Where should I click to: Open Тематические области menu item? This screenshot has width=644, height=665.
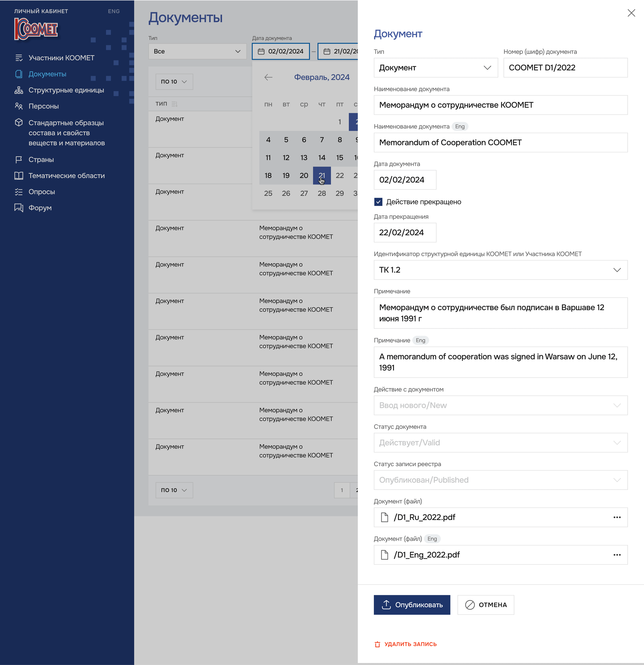(x=67, y=176)
